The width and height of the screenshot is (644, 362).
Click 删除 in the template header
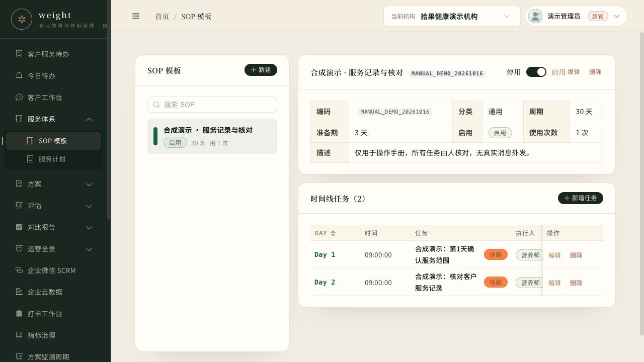click(x=595, y=72)
